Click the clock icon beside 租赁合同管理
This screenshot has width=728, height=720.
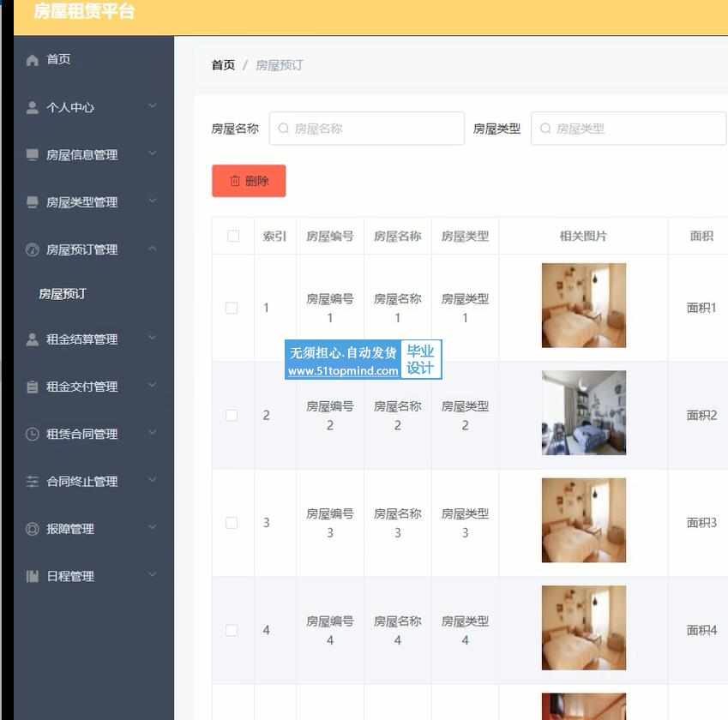(32, 434)
